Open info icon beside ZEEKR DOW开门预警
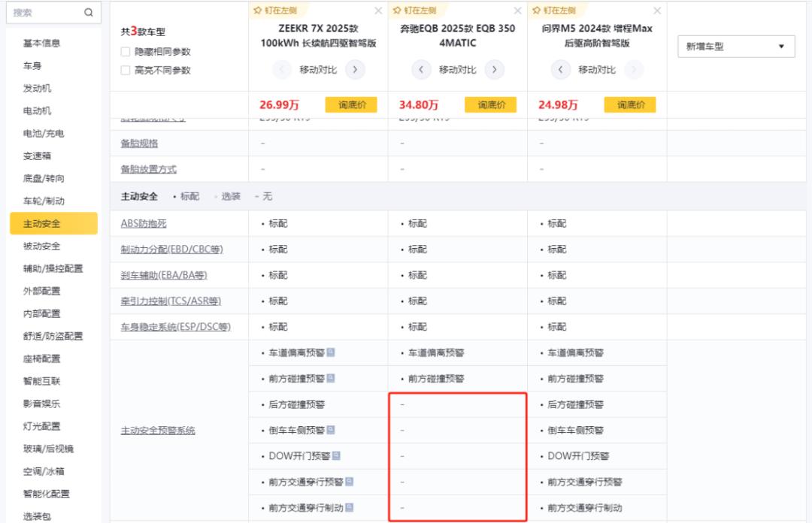The image size is (812, 523). tap(337, 455)
